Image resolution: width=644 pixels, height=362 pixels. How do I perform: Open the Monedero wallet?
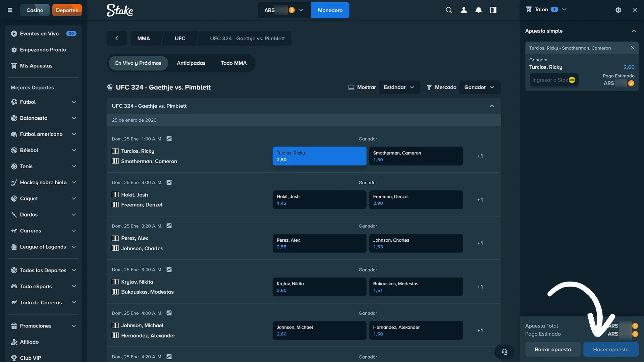(330, 10)
